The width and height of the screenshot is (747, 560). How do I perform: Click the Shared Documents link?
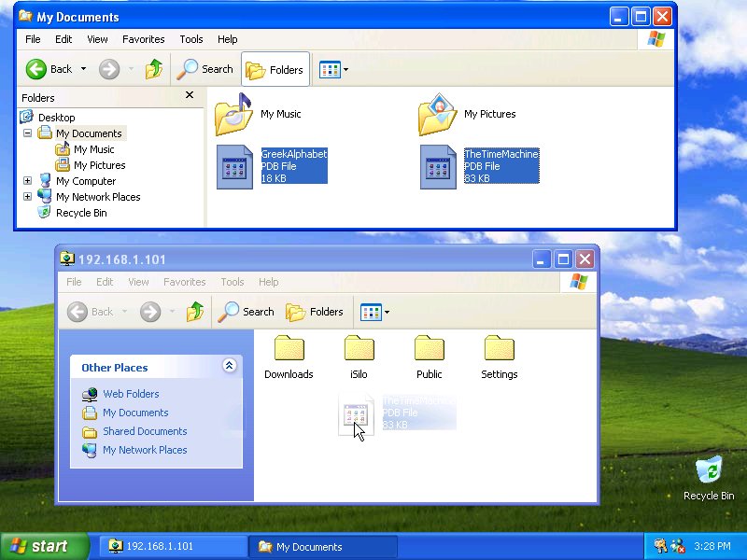145,431
